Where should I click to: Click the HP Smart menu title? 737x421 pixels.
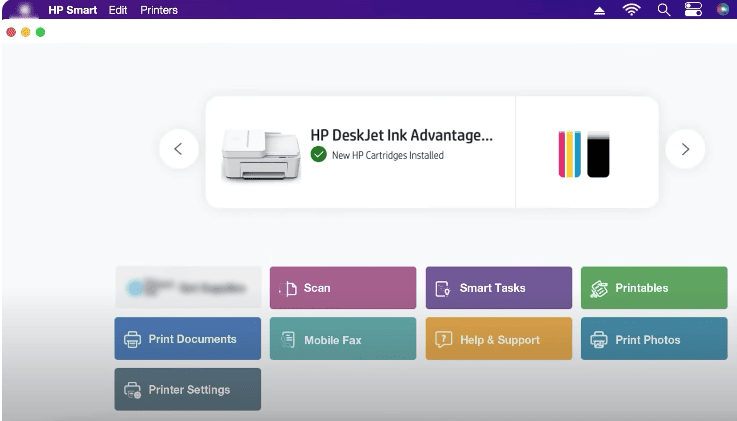[x=72, y=10]
